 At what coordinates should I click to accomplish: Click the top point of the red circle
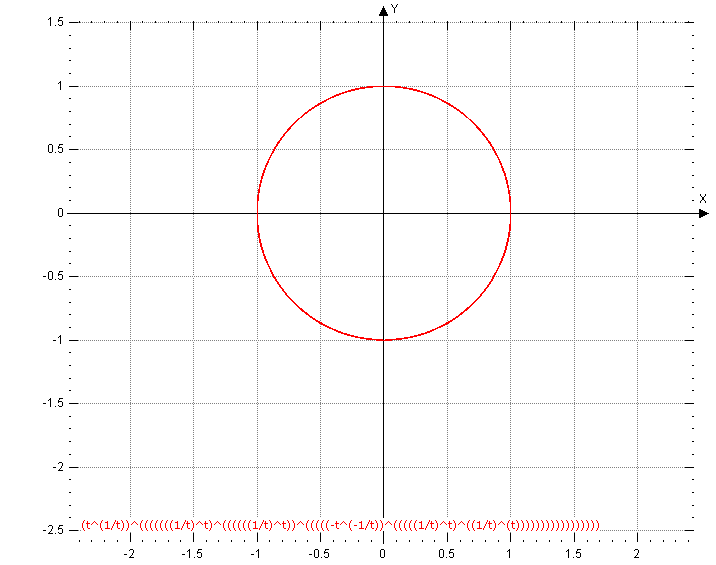[x=383, y=86]
